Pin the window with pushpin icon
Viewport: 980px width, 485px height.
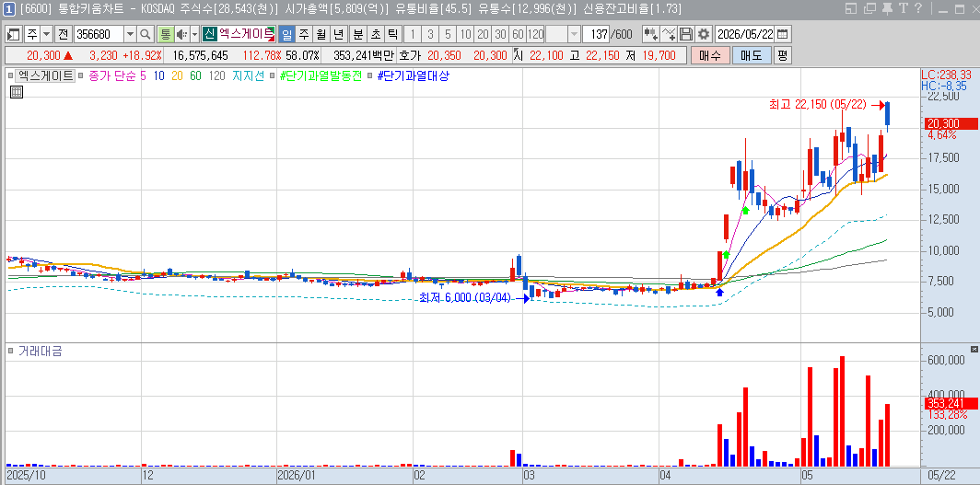887,8
